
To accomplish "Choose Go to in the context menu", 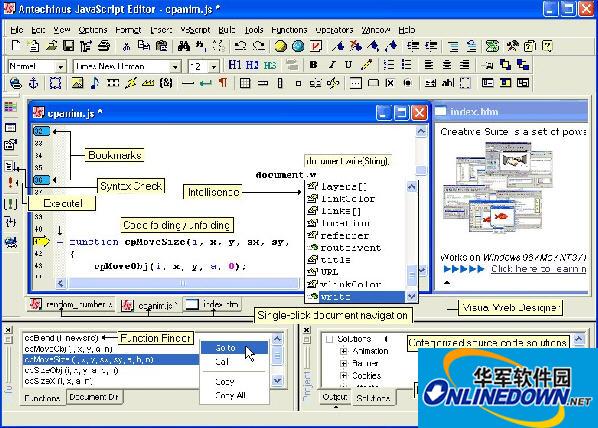I will tap(234, 348).
